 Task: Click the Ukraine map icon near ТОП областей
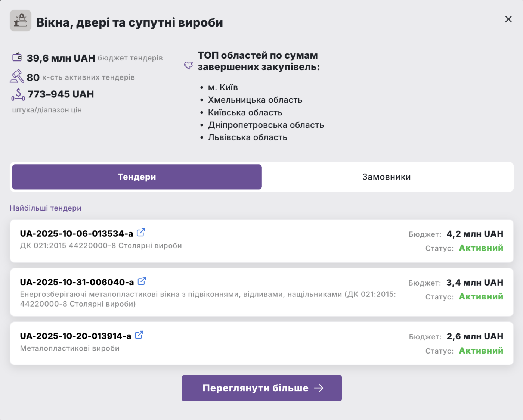click(188, 65)
